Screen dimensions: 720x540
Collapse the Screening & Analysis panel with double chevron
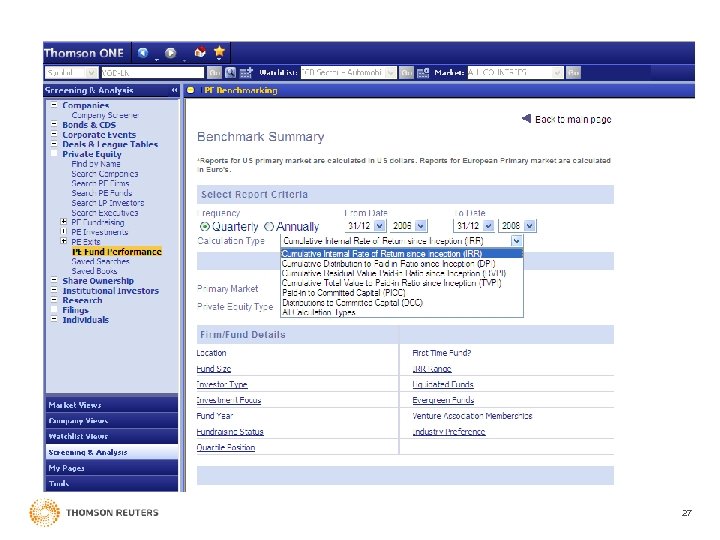pos(174,90)
